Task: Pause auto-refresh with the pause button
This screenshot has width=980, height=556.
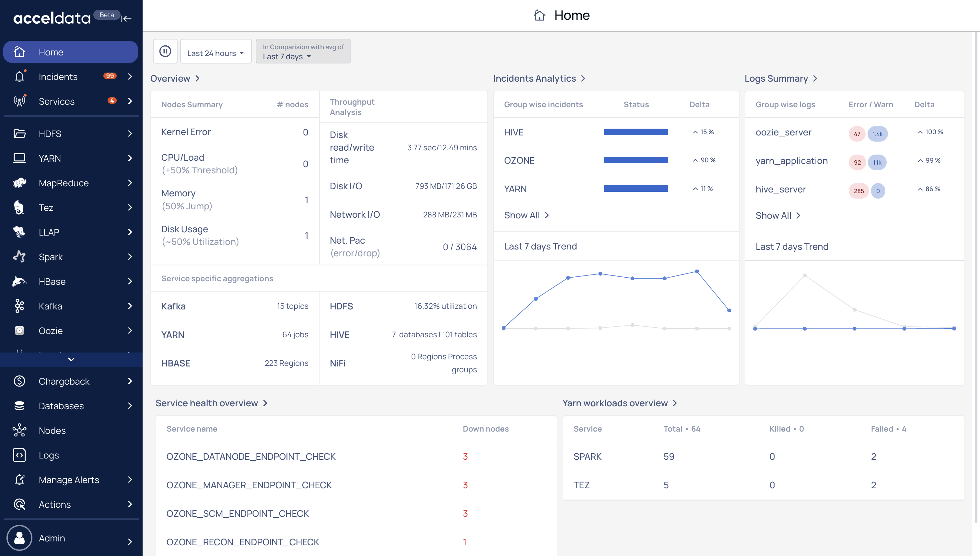Action: click(x=165, y=51)
